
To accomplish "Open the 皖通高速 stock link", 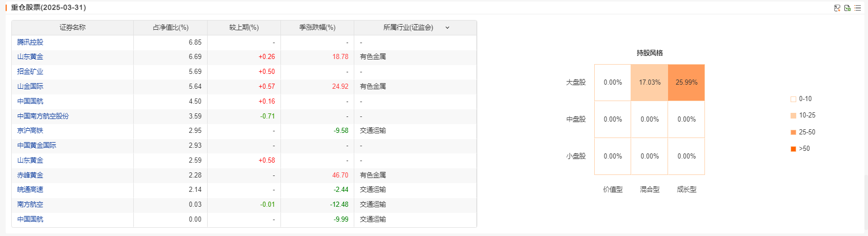I will tap(30, 190).
